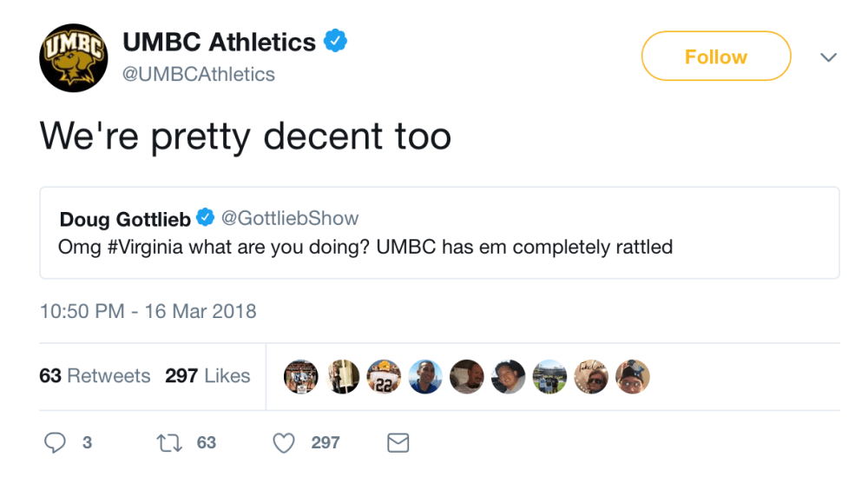Open the tweet options chevron menu
The image size is (868, 477).
pos(829,57)
